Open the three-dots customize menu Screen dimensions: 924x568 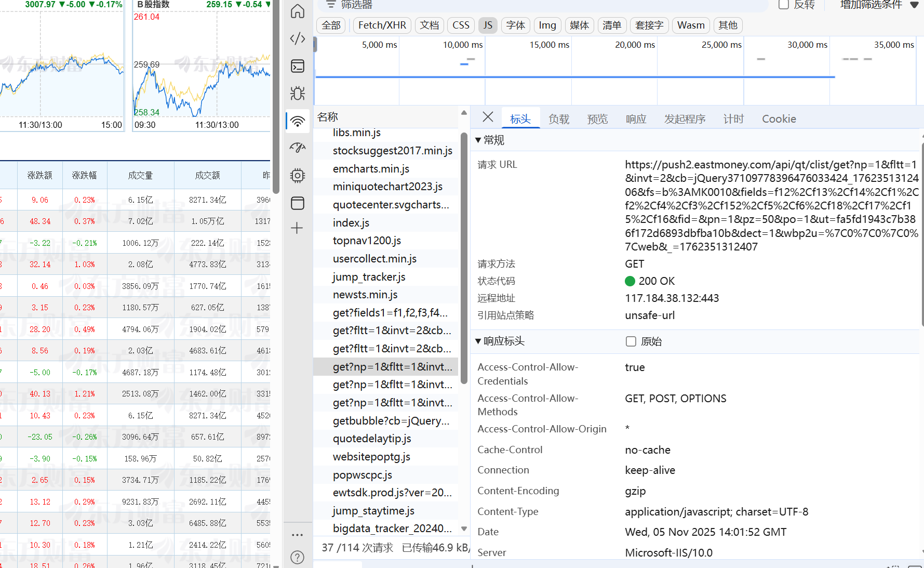click(297, 535)
